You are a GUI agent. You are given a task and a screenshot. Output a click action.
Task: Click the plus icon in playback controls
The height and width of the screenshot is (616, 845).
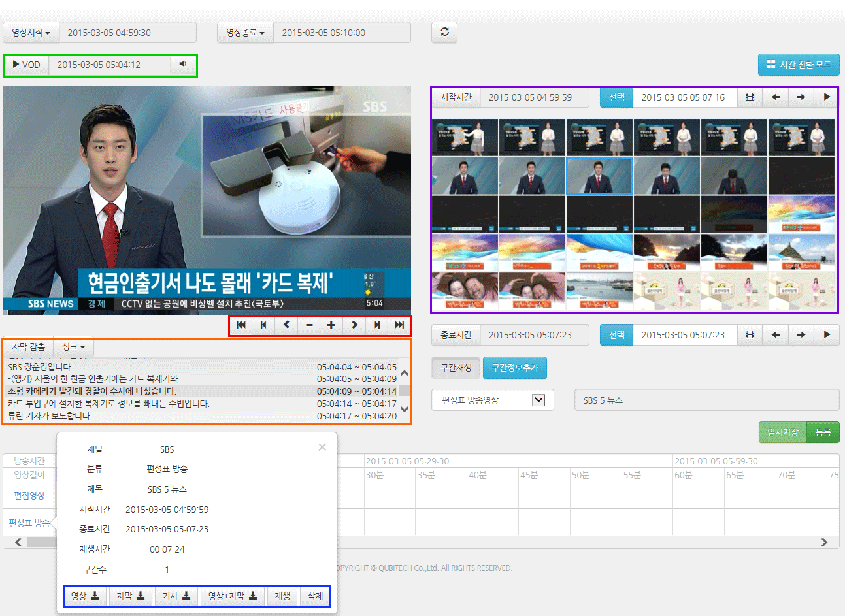coord(331,325)
